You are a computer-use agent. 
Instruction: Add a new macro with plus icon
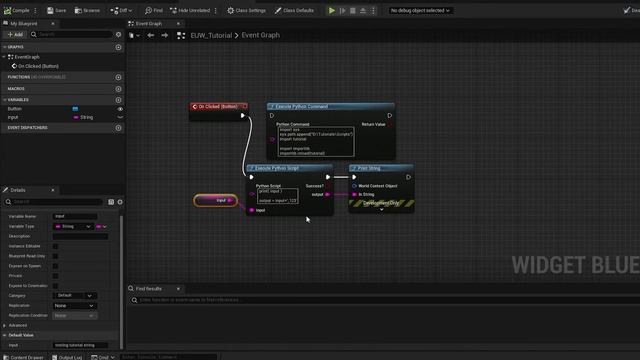coord(118,89)
